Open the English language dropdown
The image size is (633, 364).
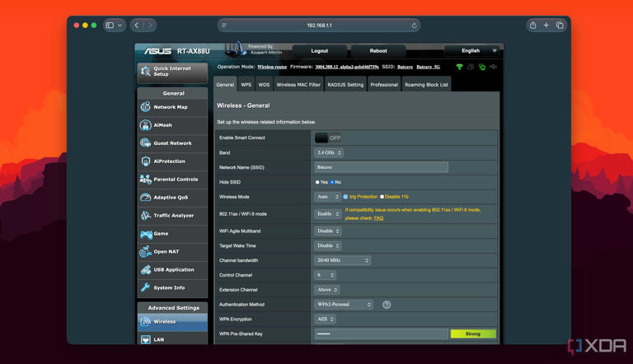pyautogui.click(x=473, y=51)
